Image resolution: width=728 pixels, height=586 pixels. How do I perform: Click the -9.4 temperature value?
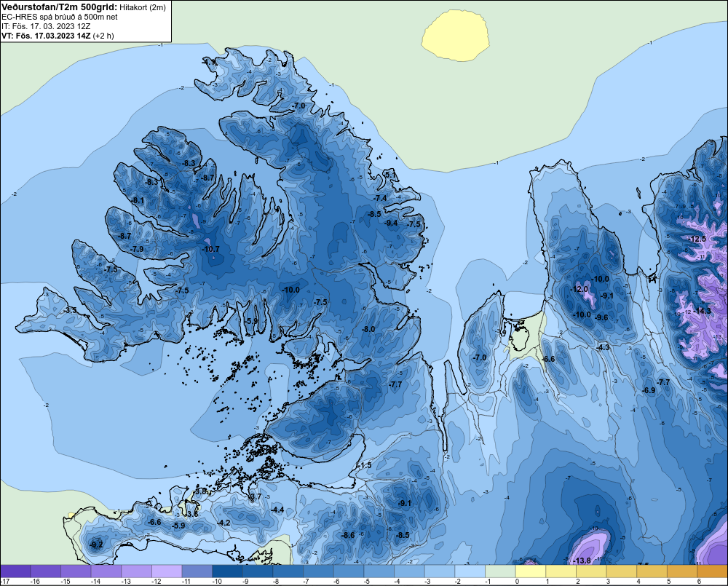tap(392, 223)
